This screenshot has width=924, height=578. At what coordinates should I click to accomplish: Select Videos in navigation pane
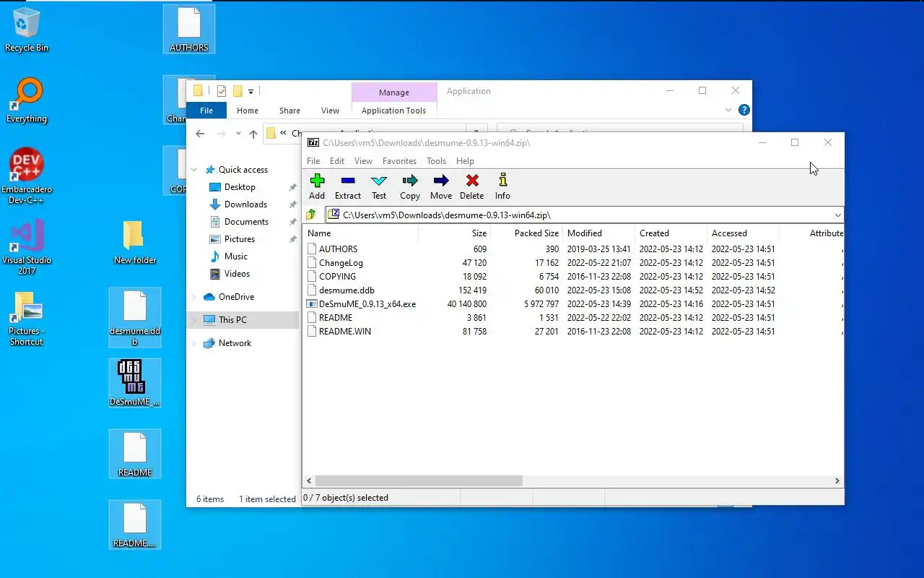[237, 274]
